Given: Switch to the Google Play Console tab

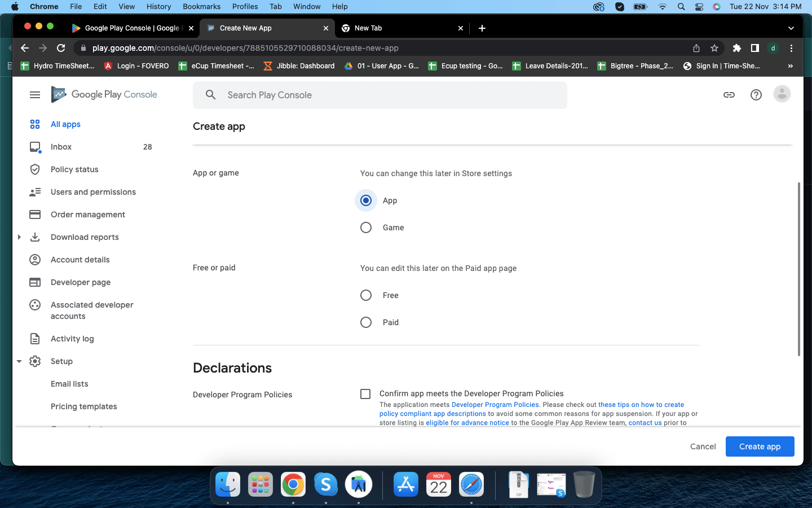Looking at the screenshot, I should click(131, 28).
